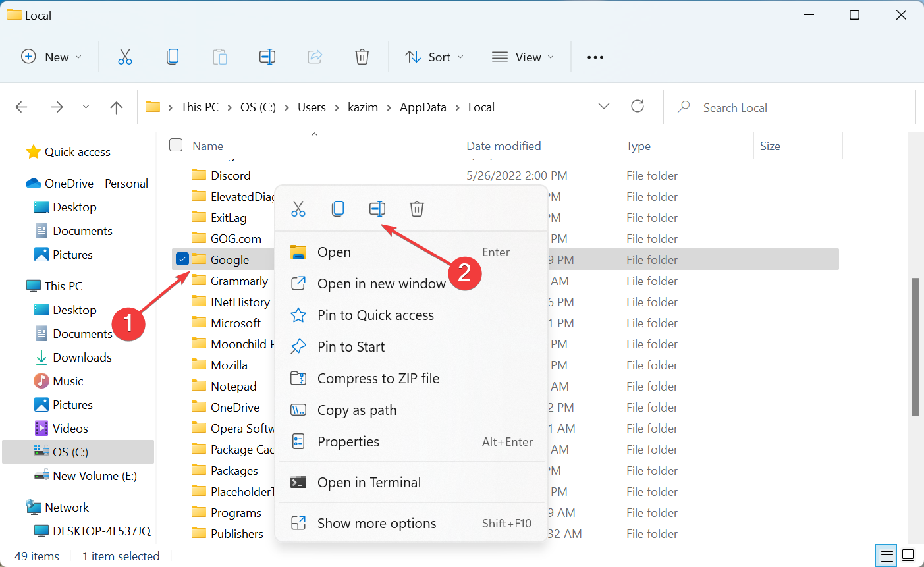Select Pin to Start
924x567 pixels.
pyautogui.click(x=412, y=347)
